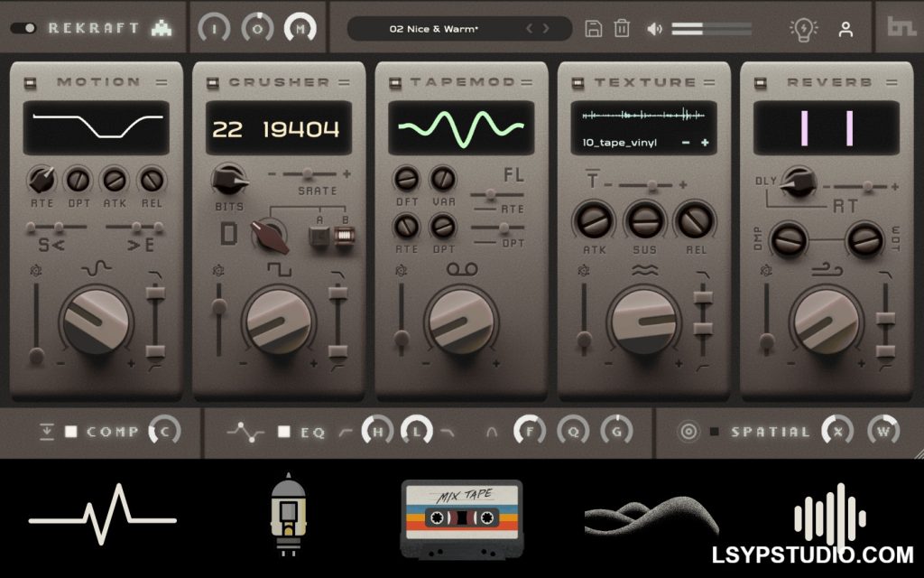924x578 pixels.
Task: Click the Texture SUS knob
Action: click(644, 221)
